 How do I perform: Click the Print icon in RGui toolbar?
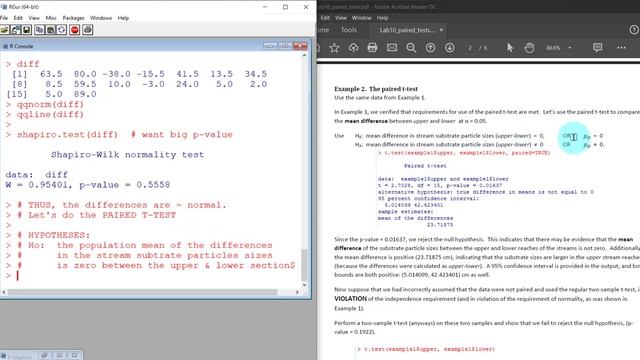pyautogui.click(x=87, y=30)
